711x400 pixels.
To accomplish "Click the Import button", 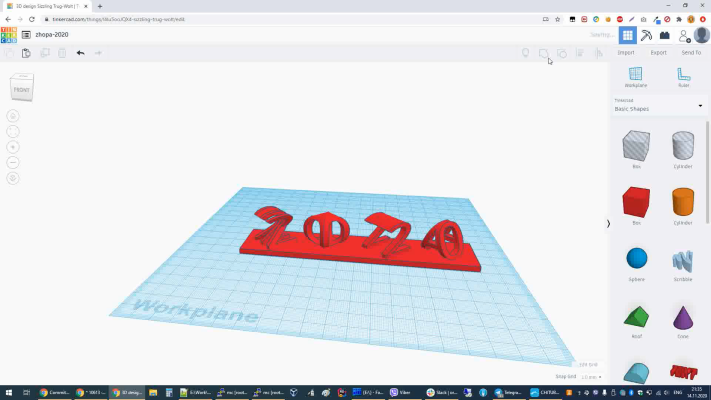I will (x=626, y=53).
